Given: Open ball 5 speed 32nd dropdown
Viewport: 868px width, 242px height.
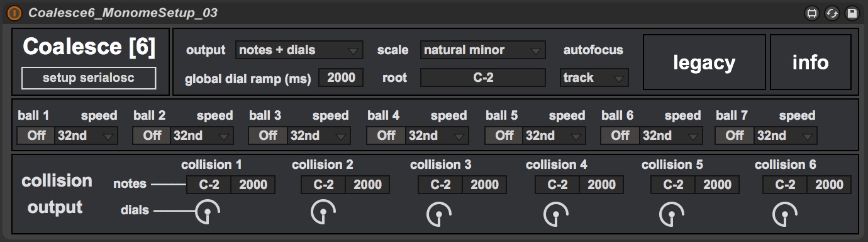Looking at the screenshot, I should click(x=554, y=135).
